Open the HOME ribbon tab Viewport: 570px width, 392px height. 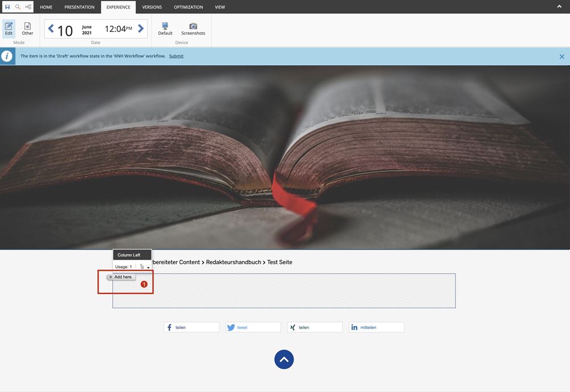click(46, 7)
